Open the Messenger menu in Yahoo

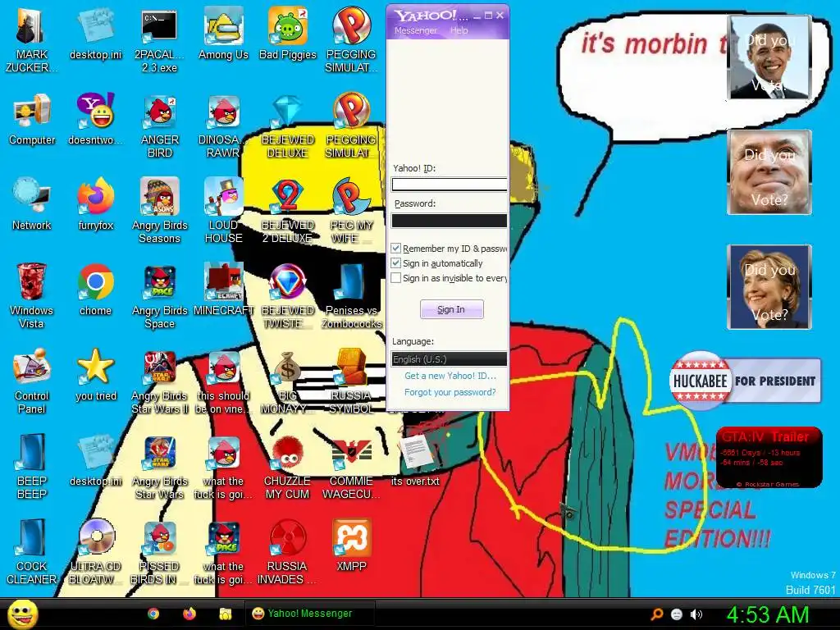(416, 30)
